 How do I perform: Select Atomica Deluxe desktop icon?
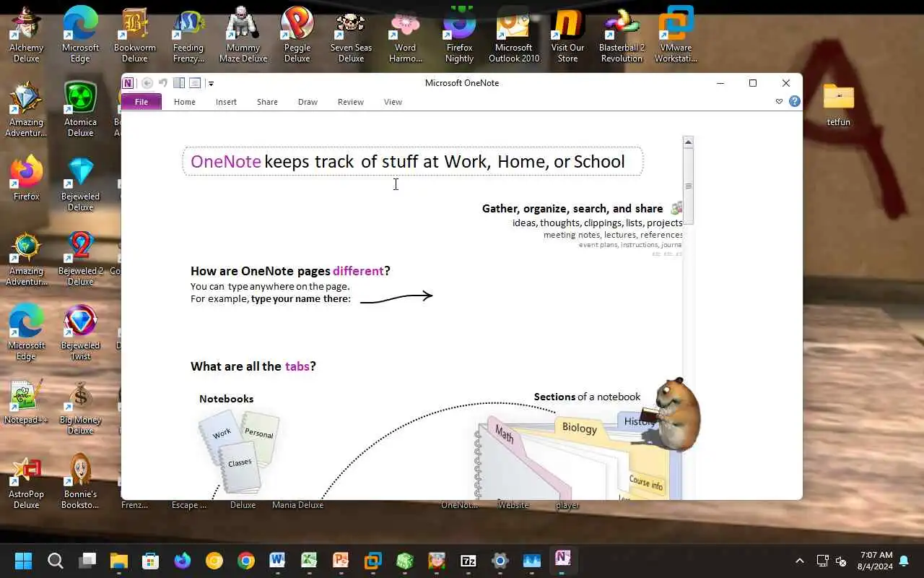point(80,109)
